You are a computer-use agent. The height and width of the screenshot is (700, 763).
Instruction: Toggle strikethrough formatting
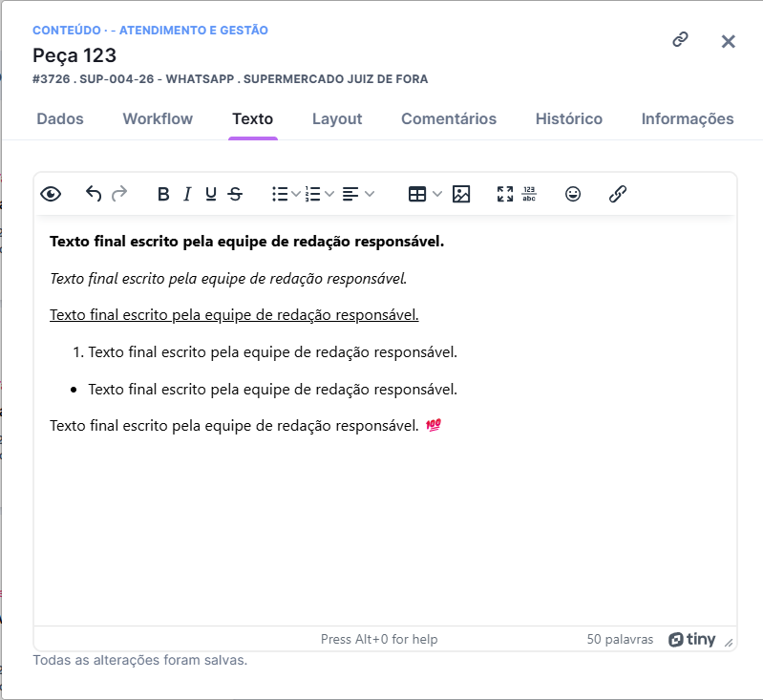coord(235,194)
